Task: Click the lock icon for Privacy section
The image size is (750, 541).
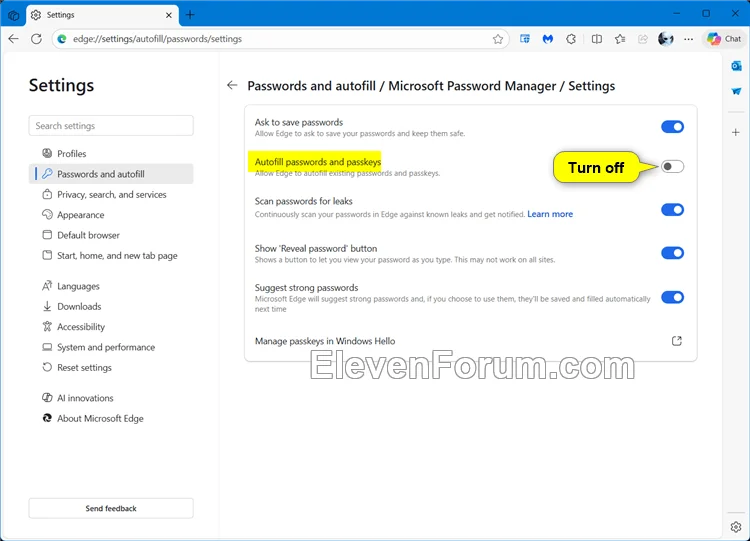Action: tap(47, 194)
